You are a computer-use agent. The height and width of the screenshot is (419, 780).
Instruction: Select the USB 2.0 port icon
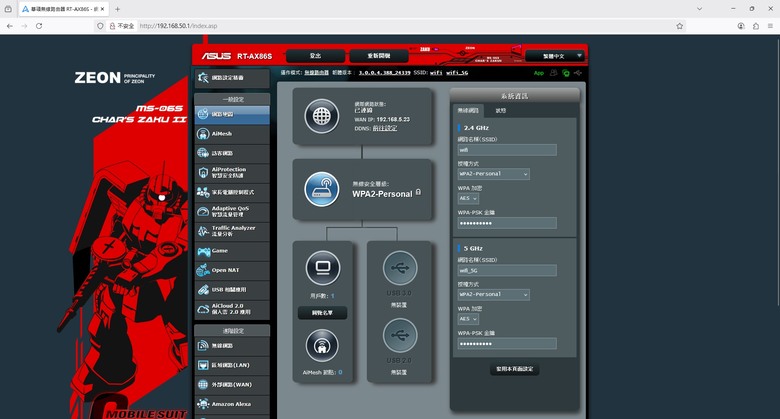399,336
